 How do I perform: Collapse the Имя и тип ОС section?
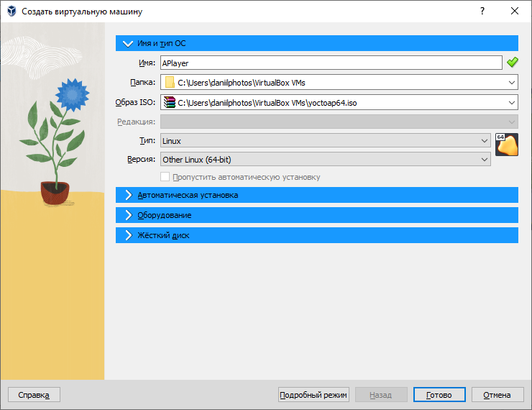tap(316, 43)
